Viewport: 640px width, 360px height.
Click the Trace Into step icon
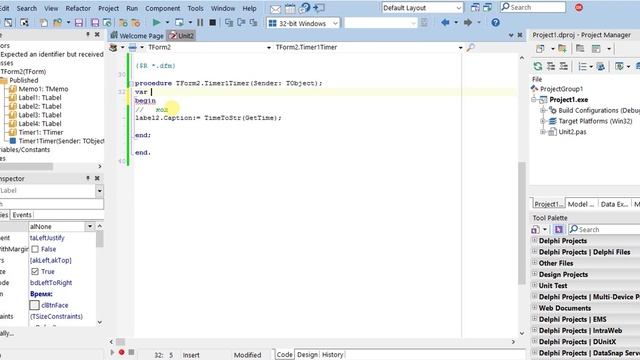click(x=229, y=23)
